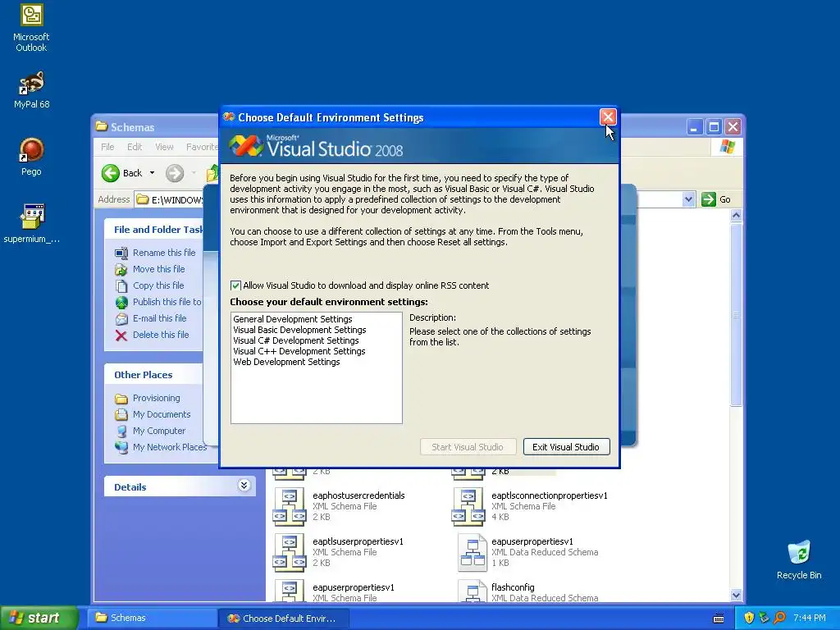Select Web Development Settings
The image size is (840, 630).
click(x=286, y=362)
